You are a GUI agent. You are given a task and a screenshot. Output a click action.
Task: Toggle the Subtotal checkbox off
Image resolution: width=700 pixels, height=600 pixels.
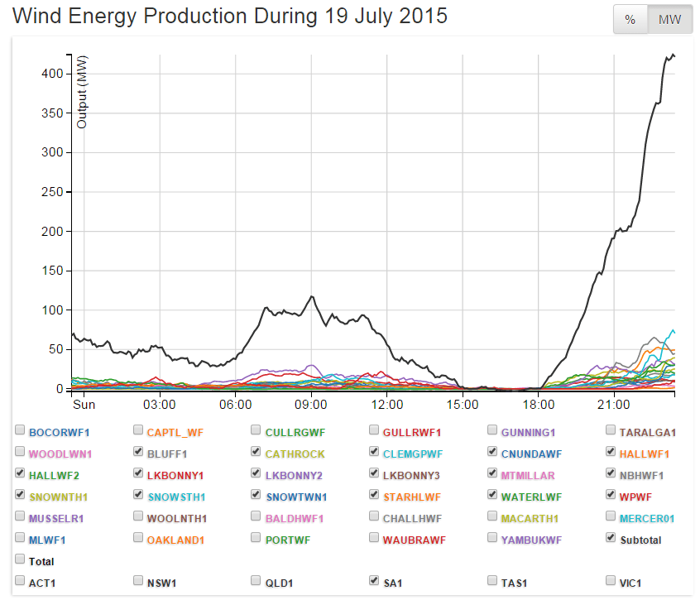click(x=611, y=538)
